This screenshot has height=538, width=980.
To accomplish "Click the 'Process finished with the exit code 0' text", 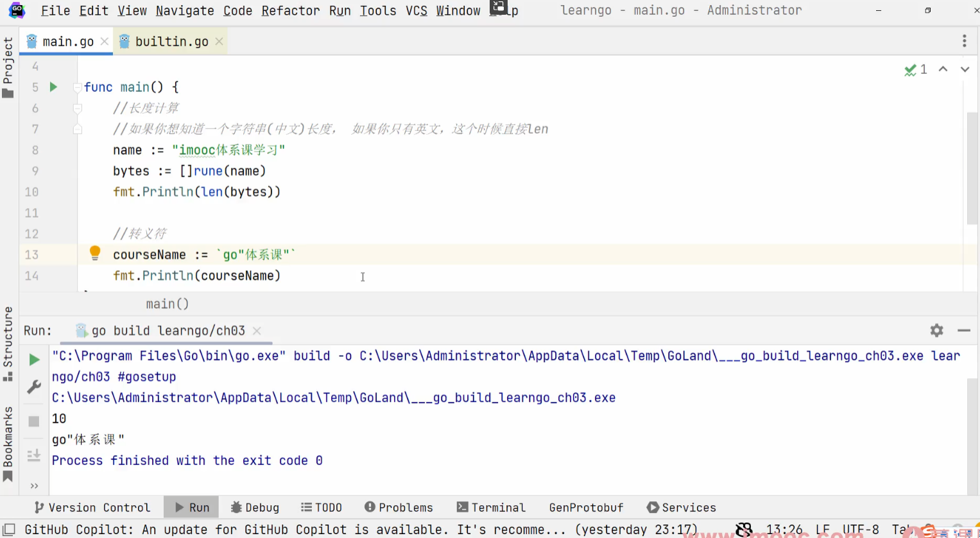I will 187,460.
